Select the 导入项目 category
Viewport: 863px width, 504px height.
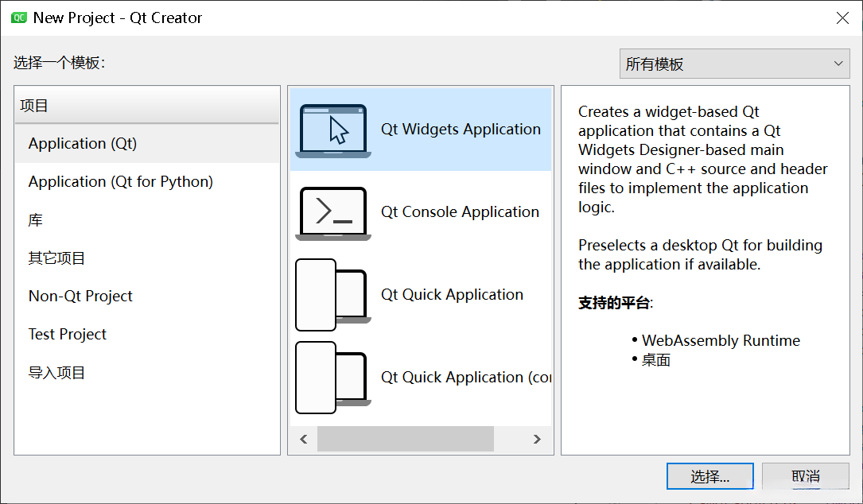pyautogui.click(x=147, y=373)
